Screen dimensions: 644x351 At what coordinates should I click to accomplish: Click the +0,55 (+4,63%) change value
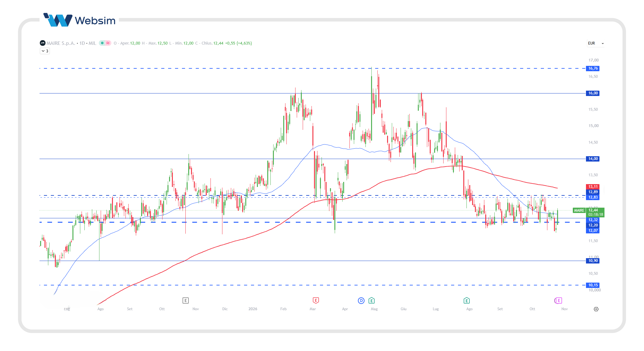click(x=238, y=43)
